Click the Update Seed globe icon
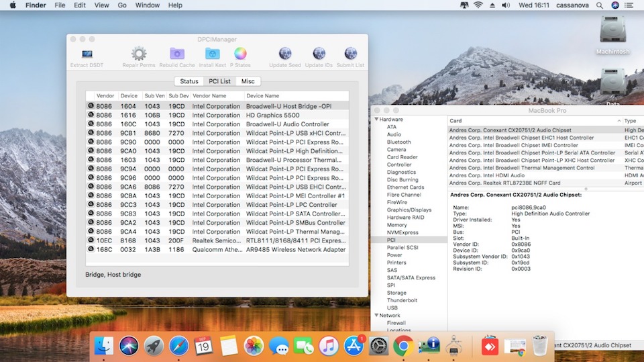 (284, 54)
